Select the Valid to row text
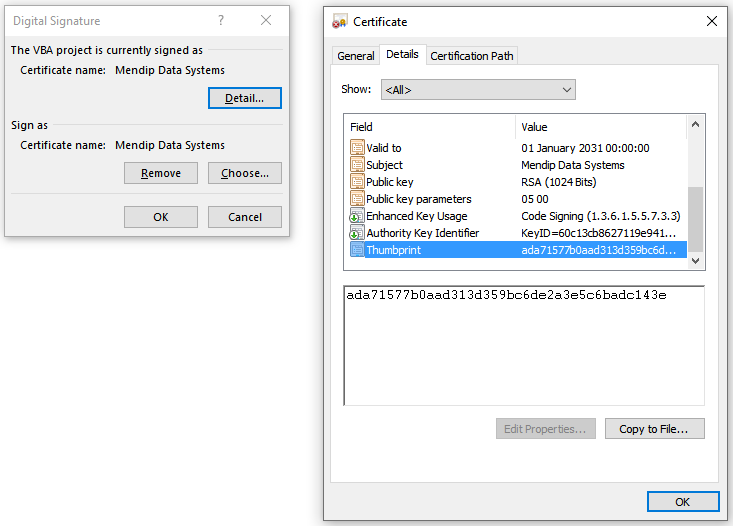733x526 pixels. (384, 148)
